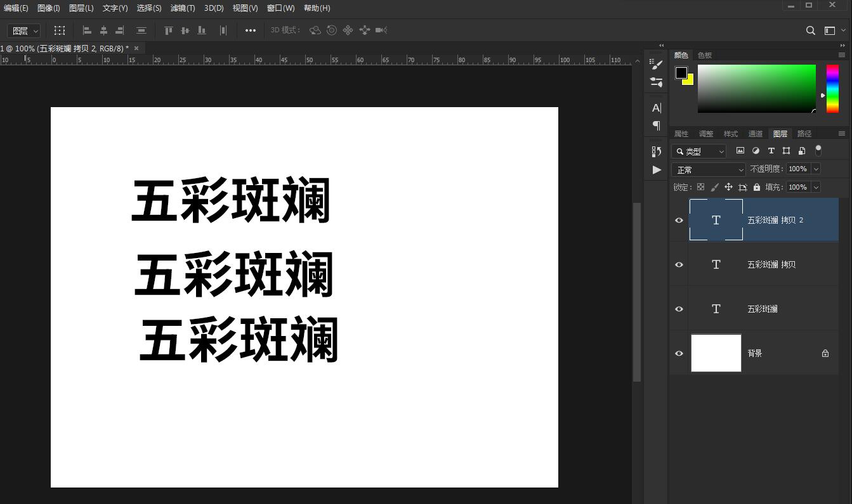Open the 滤镜 menu

[183, 8]
